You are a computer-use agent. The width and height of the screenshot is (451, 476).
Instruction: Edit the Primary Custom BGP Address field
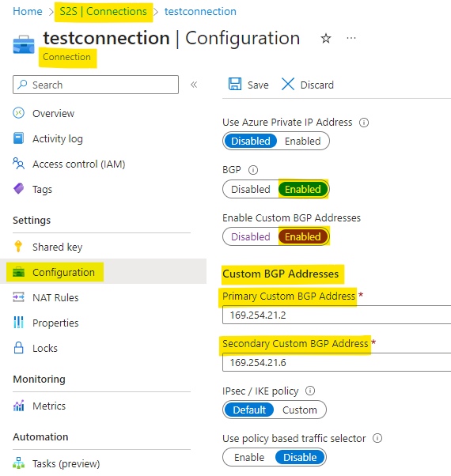pyautogui.click(x=336, y=315)
